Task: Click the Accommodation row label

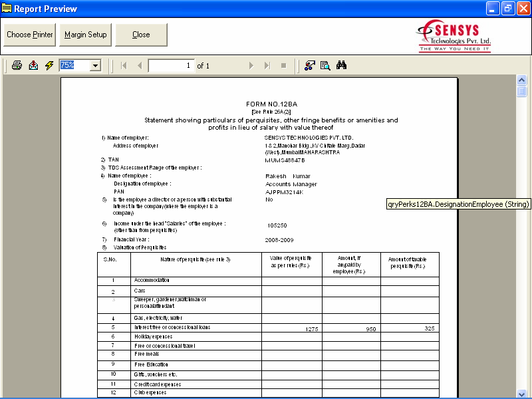Action: click(x=152, y=280)
